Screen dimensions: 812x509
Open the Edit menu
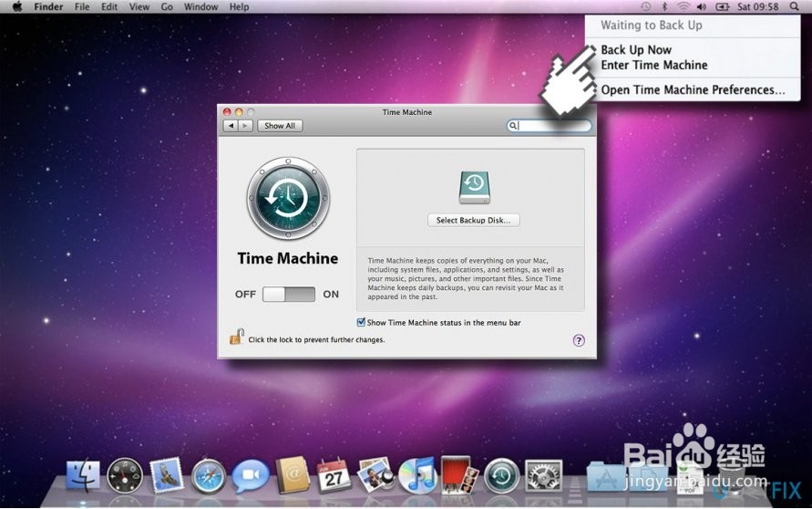click(x=108, y=6)
